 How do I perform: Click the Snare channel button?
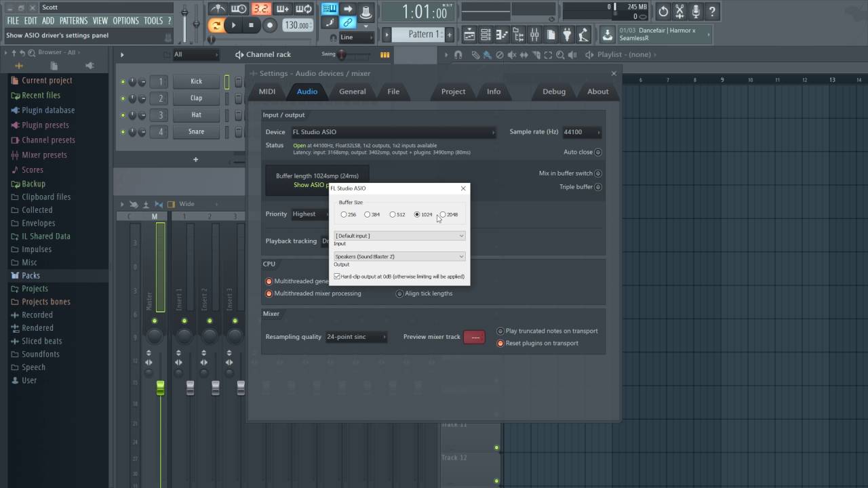pyautogui.click(x=196, y=132)
